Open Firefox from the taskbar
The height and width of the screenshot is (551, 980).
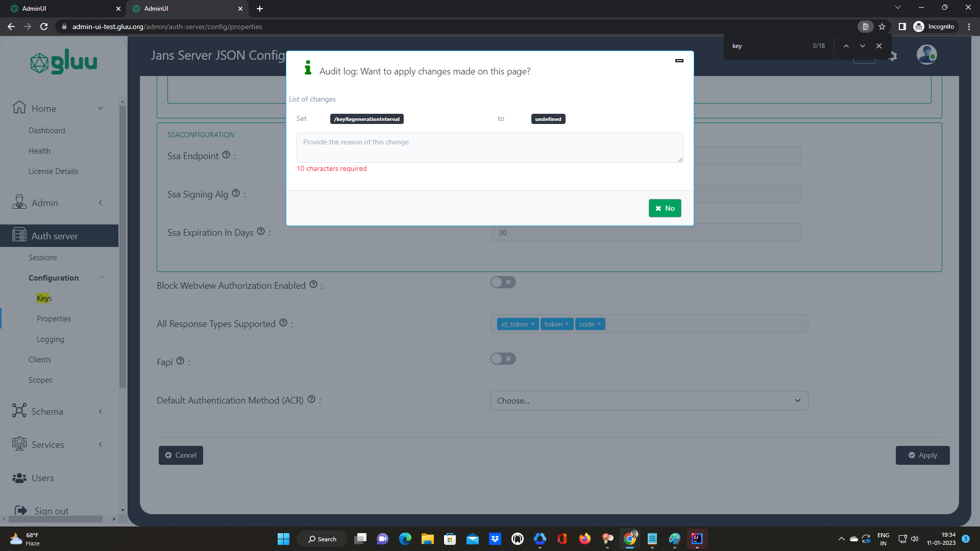(x=585, y=538)
